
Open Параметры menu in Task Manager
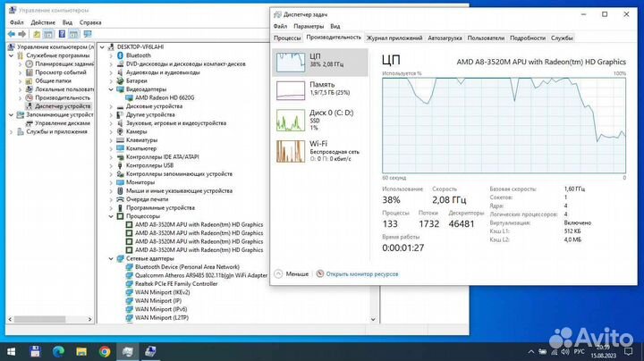click(309, 26)
